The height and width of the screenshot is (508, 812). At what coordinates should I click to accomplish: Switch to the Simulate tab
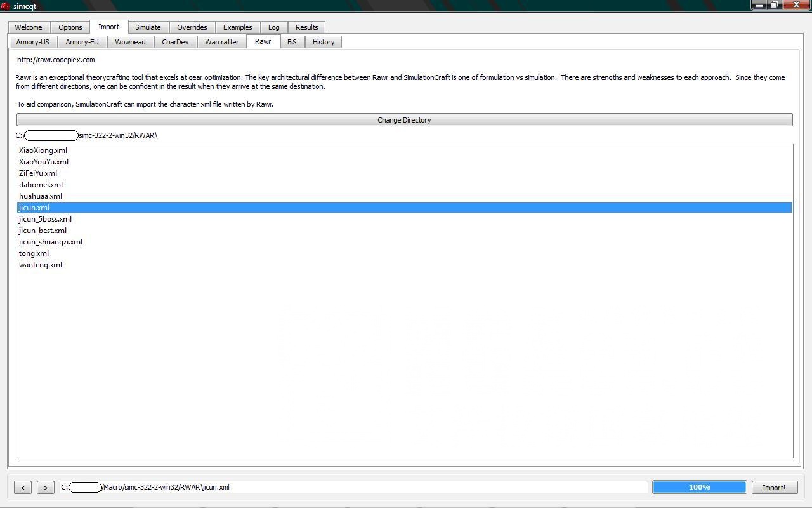tap(148, 27)
